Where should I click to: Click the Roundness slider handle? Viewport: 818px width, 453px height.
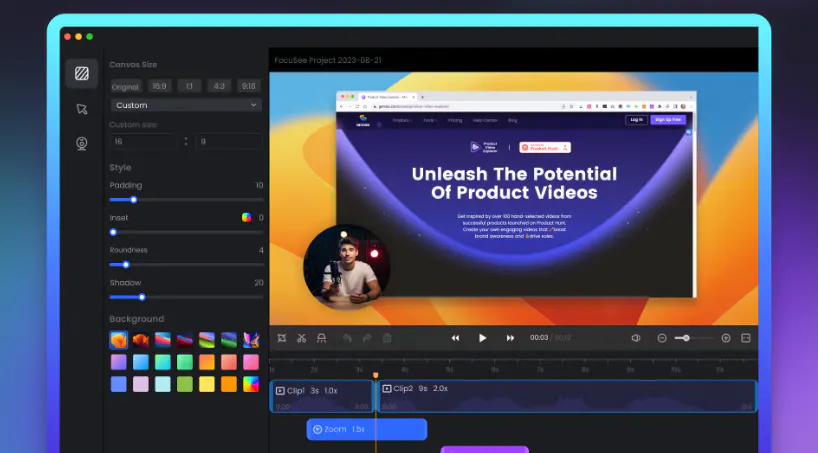coord(126,265)
